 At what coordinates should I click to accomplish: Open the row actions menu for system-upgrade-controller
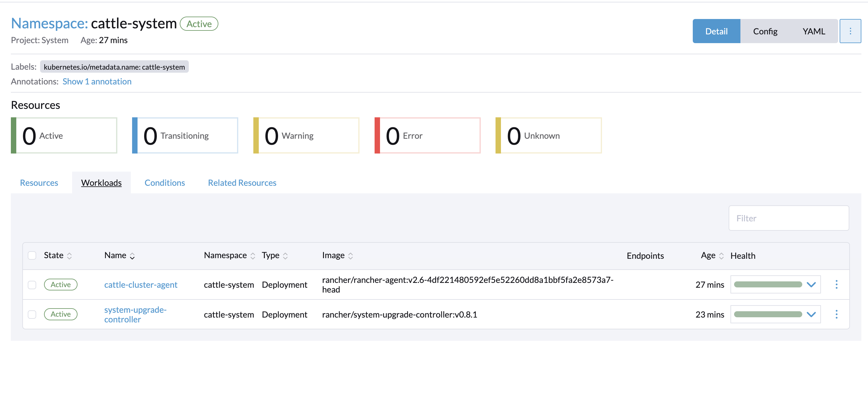pos(837,314)
